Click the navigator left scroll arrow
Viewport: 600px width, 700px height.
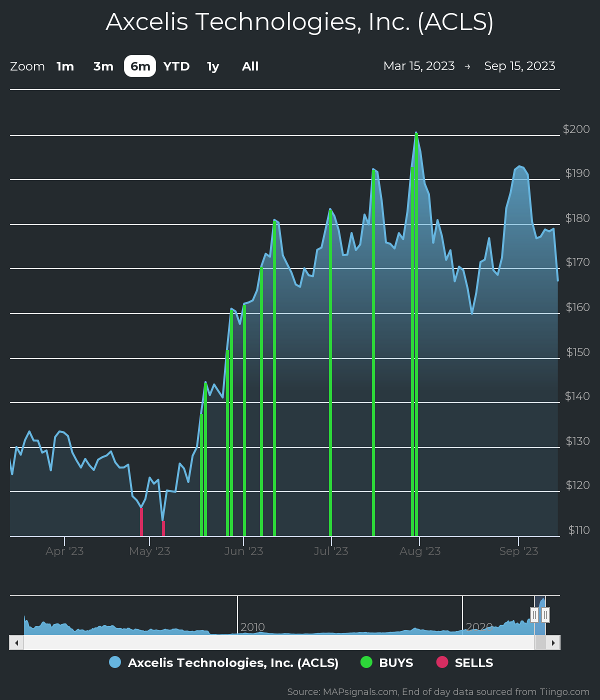click(x=16, y=642)
